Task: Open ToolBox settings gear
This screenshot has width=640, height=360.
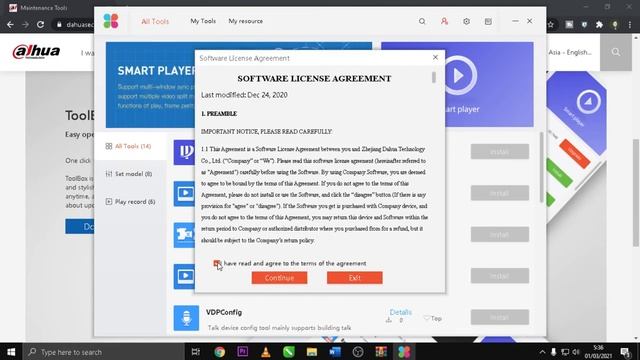Action: click(466, 21)
